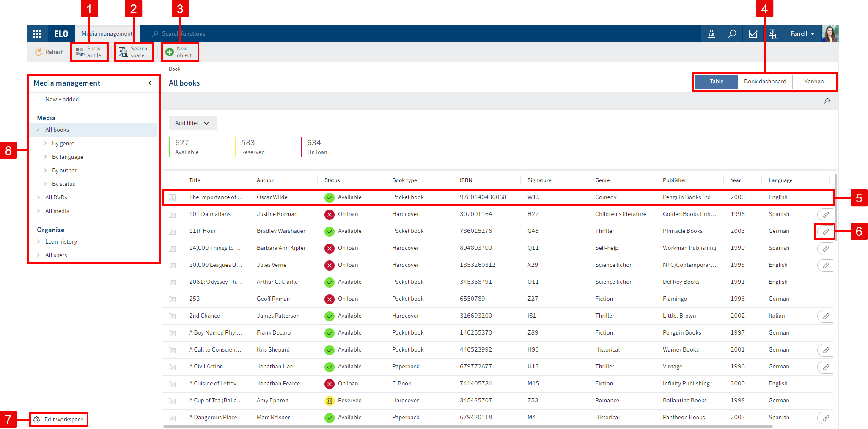The image size is (868, 429).
Task: Select the Search space toolbar icon
Action: [134, 52]
